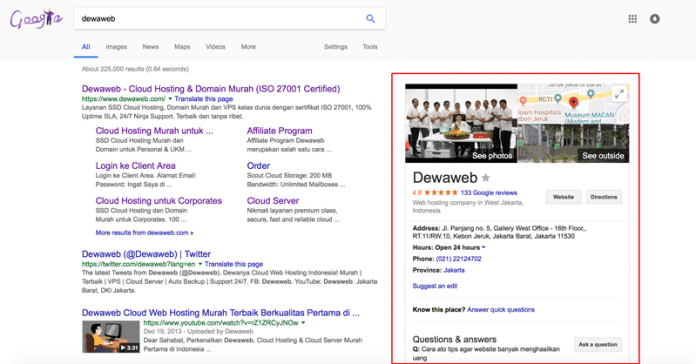696x364 pixels.
Task: Click More results from dewaweb.com
Action: pyautogui.click(x=144, y=233)
